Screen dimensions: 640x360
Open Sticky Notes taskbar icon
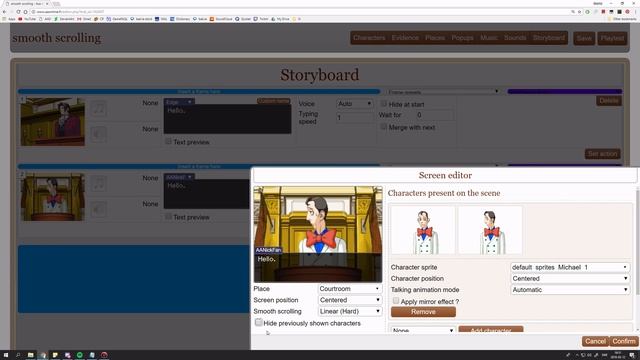(55, 355)
